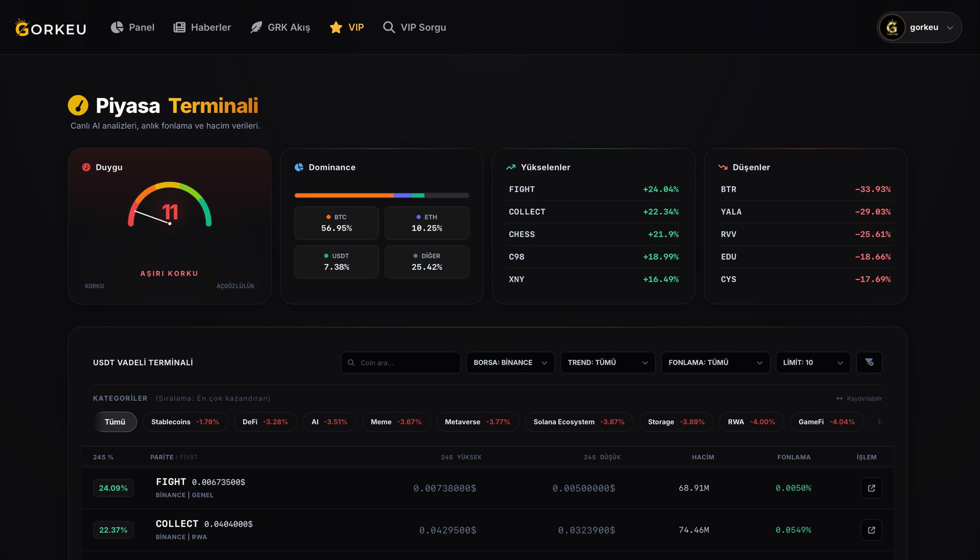The width and height of the screenshot is (980, 560).
Task: Click the Gorkeu crown logo
Action: pos(22,27)
